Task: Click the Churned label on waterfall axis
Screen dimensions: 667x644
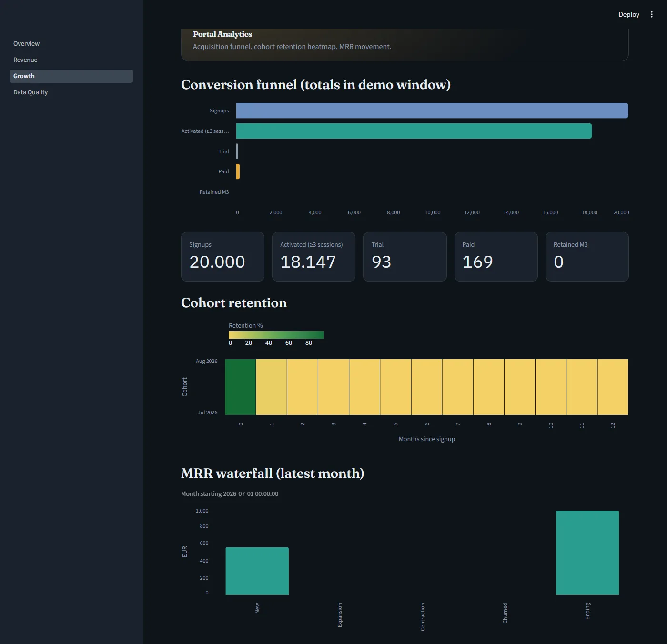Action: click(x=505, y=613)
